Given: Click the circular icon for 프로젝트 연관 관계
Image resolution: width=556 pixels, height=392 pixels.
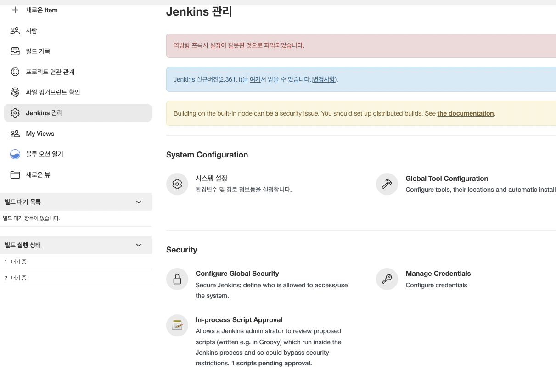Looking at the screenshot, I should pos(15,72).
